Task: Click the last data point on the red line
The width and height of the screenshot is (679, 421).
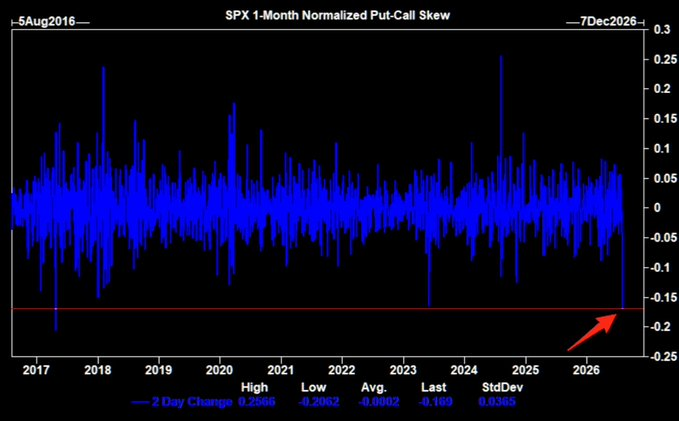Action: [x=623, y=308]
